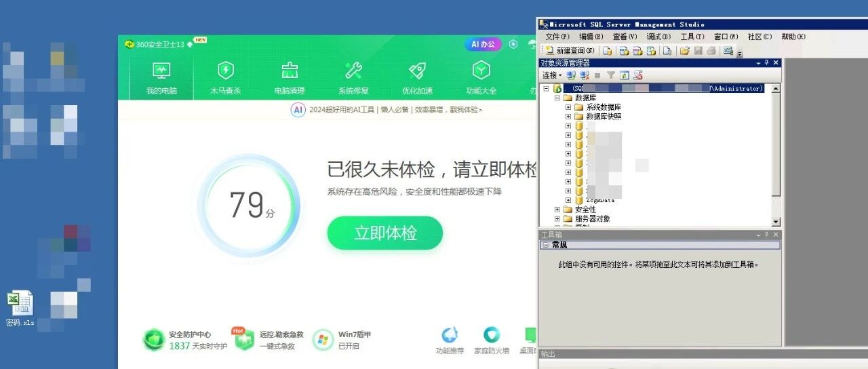The width and height of the screenshot is (868, 369).
Task: Toggle auto-hide pin on 对象资源管理器 panel
Action: point(768,63)
